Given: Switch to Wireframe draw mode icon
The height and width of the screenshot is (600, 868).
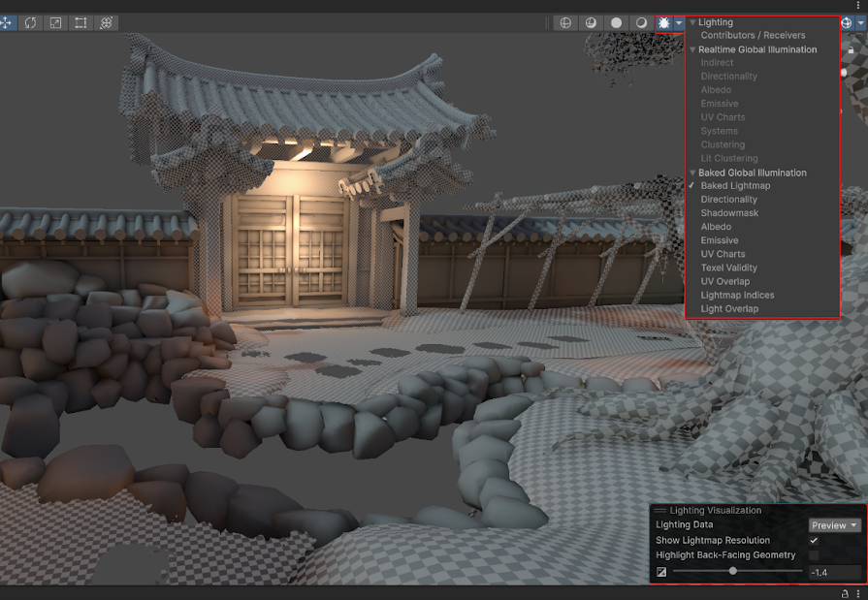Looking at the screenshot, I should 566,22.
